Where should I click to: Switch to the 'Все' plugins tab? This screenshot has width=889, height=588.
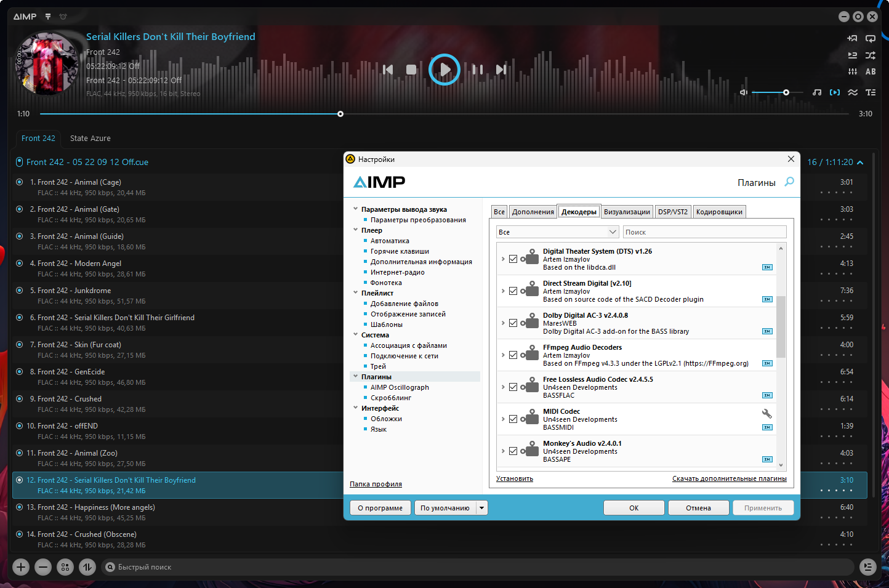[499, 212]
